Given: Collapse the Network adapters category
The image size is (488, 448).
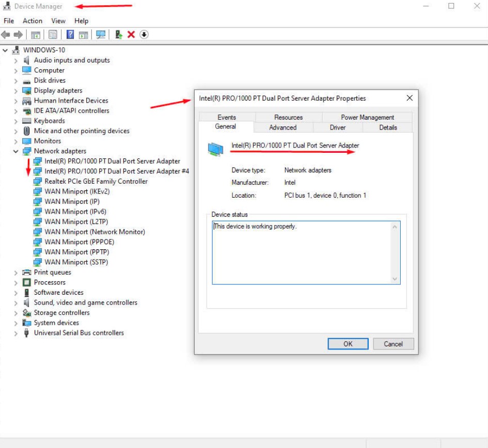Looking at the screenshot, I should pos(15,151).
